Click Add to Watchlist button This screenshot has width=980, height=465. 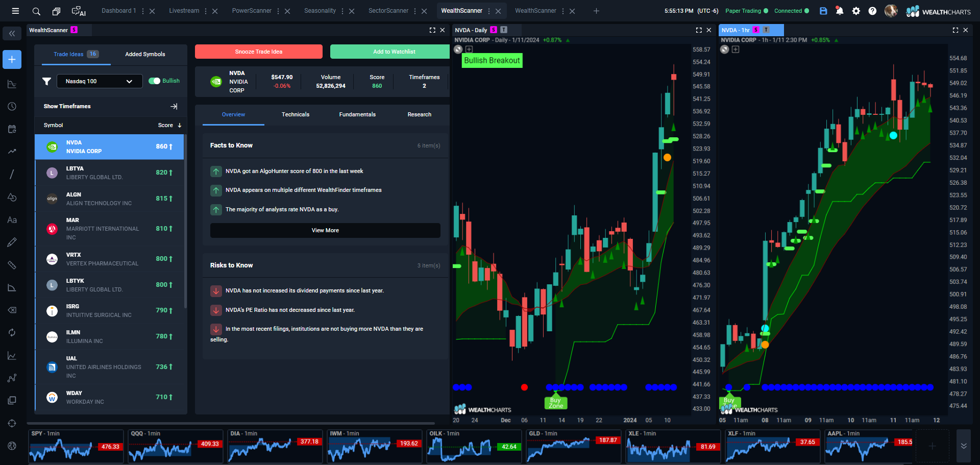pyautogui.click(x=390, y=52)
